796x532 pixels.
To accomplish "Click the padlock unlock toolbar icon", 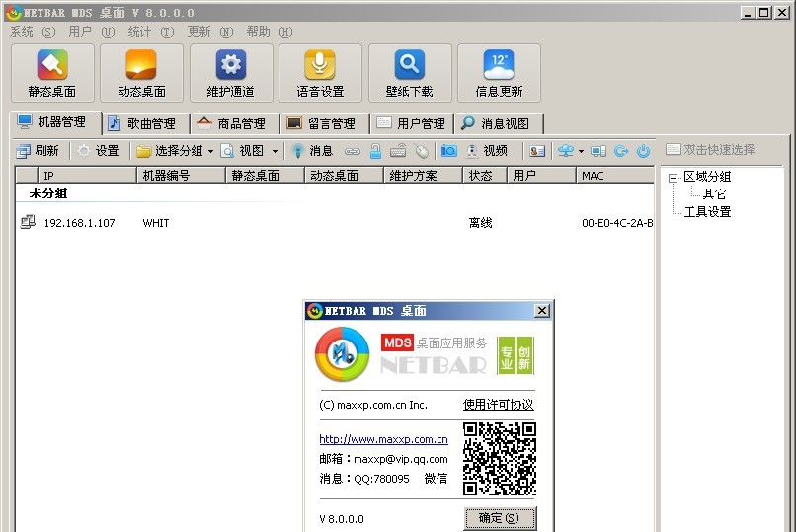I will [375, 151].
